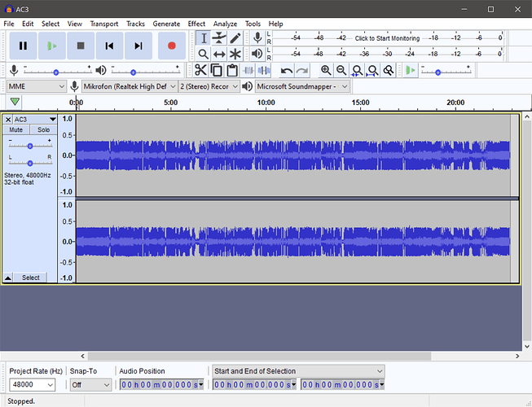Screen dimensions: 532x407
Task: Click the AC3 track pan L/R slider knob
Action: (x=30, y=164)
